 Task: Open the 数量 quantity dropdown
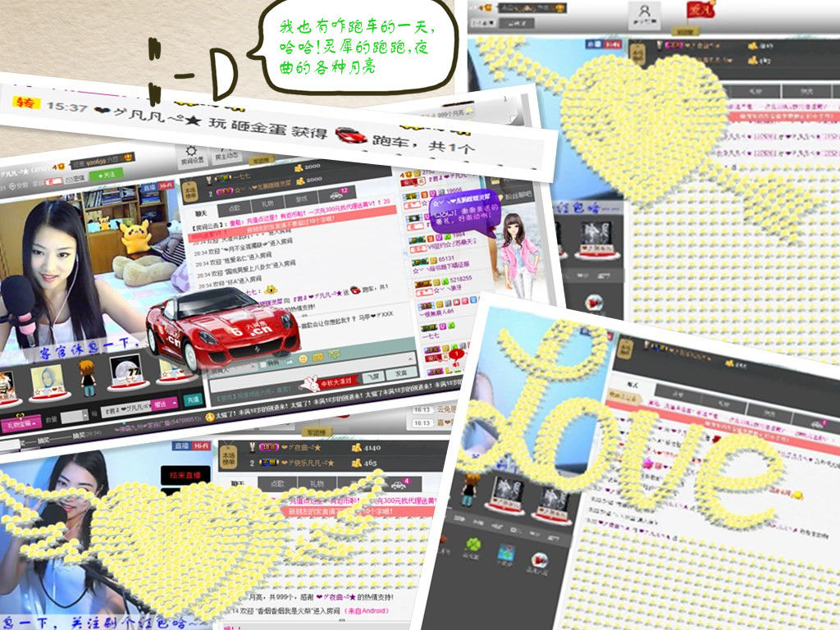pos(75,416)
